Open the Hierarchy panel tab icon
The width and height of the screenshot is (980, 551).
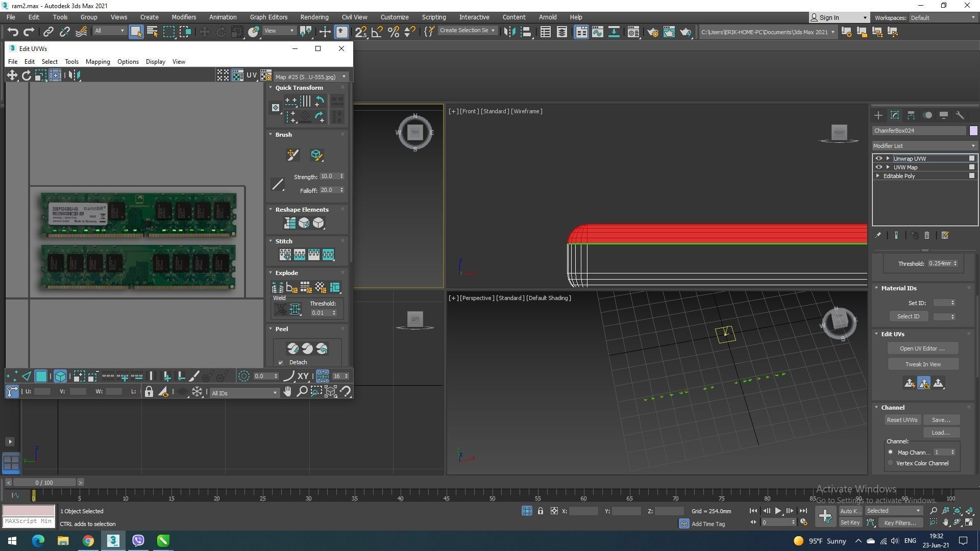(x=911, y=115)
